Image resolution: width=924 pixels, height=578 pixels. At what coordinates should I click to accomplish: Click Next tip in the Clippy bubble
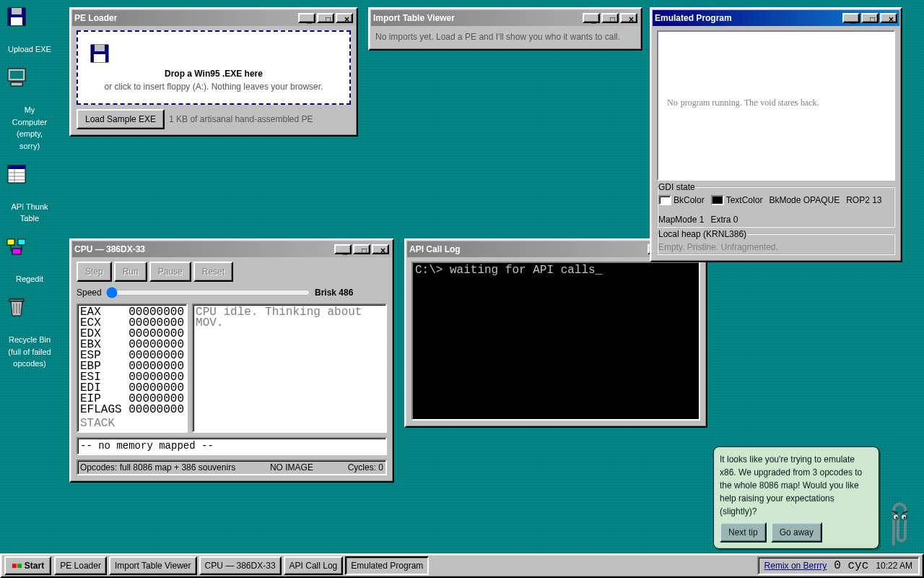coord(743,532)
